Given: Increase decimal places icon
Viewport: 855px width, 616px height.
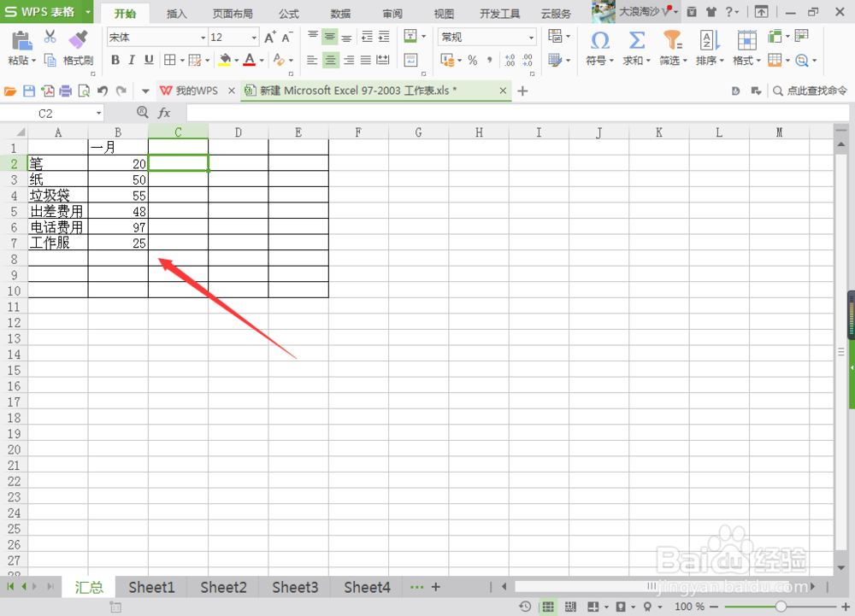Looking at the screenshot, I should point(510,60).
